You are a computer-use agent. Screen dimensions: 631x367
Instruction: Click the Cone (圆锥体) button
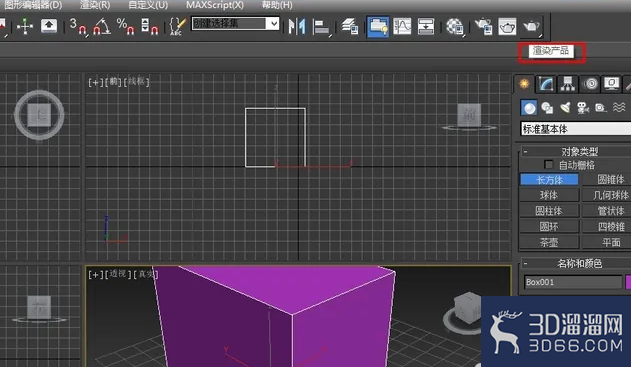pyautogui.click(x=607, y=179)
